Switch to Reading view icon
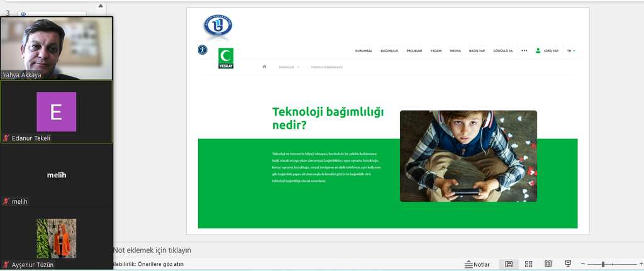This screenshot has width=644, height=271. pos(548,264)
